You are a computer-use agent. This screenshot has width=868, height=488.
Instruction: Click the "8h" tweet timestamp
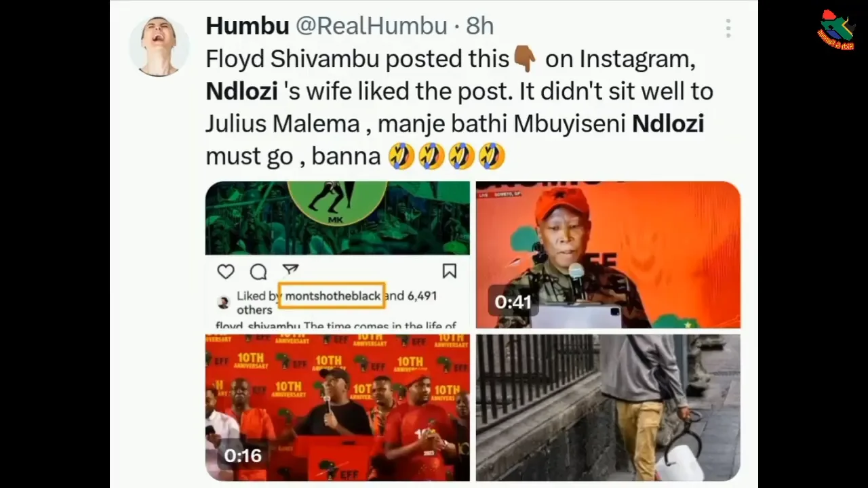[x=479, y=26]
